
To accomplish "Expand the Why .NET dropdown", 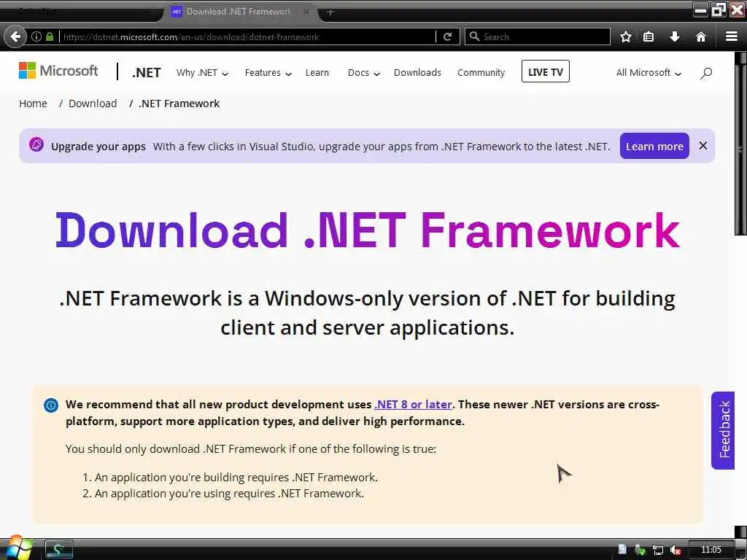I will (x=202, y=73).
